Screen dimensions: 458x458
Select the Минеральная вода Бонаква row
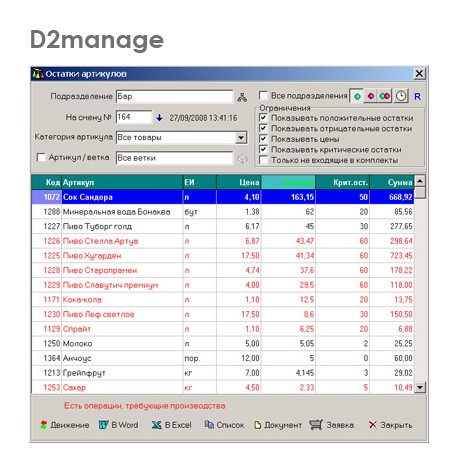(x=223, y=212)
